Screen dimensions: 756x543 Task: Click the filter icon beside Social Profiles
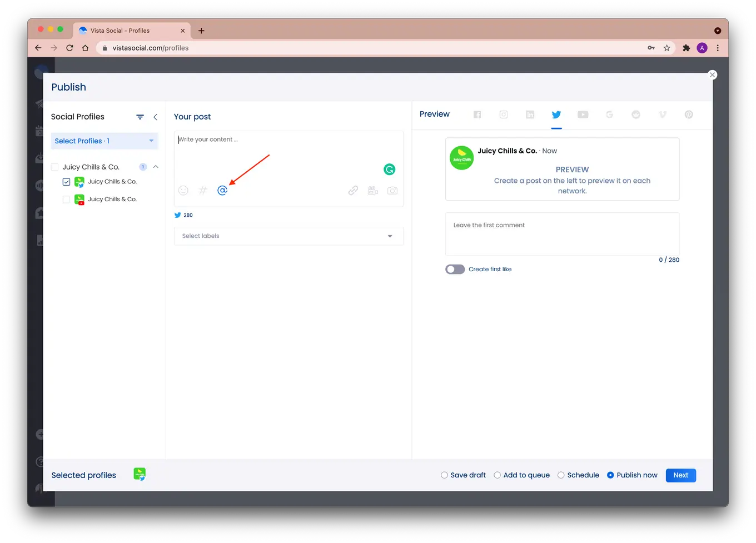tap(140, 117)
